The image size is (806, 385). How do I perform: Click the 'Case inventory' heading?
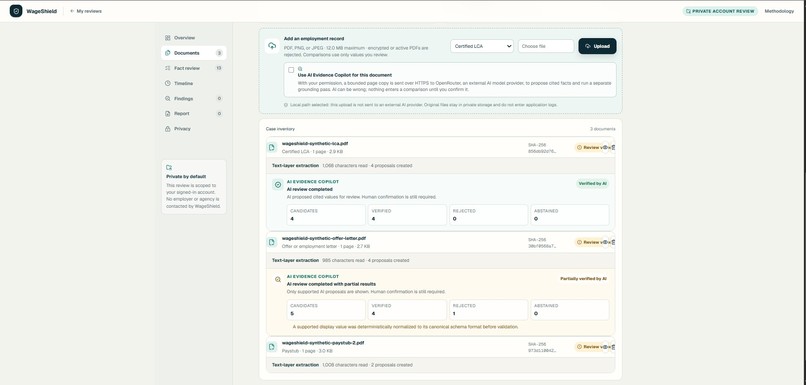pos(280,129)
